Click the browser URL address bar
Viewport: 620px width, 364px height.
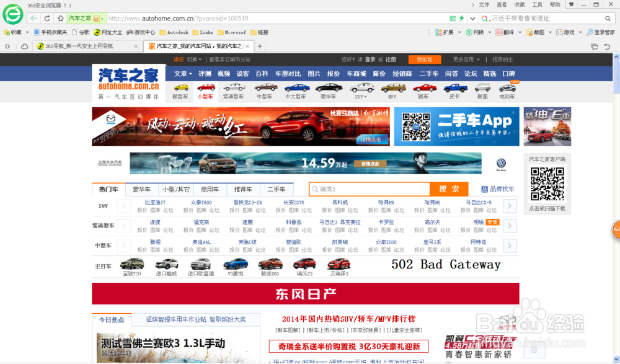pyautogui.click(x=277, y=18)
